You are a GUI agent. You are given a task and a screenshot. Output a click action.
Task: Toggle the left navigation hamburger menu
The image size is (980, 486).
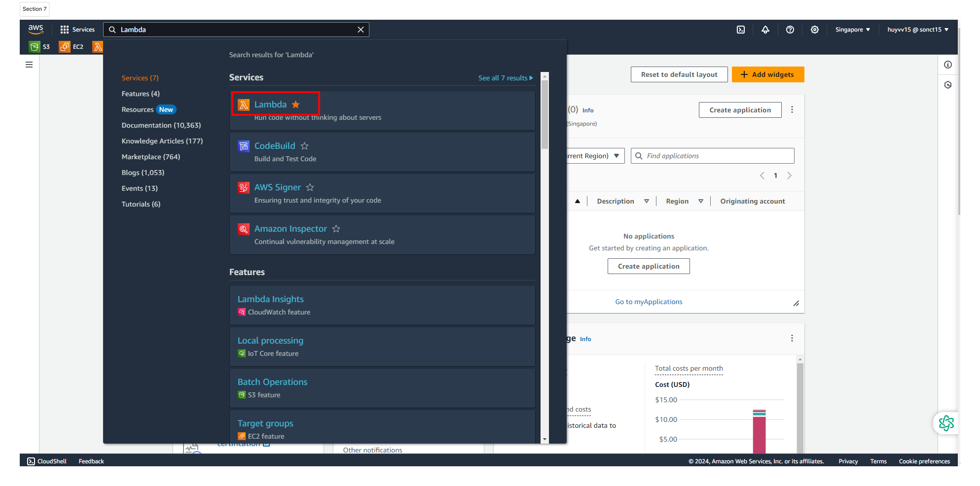click(29, 65)
